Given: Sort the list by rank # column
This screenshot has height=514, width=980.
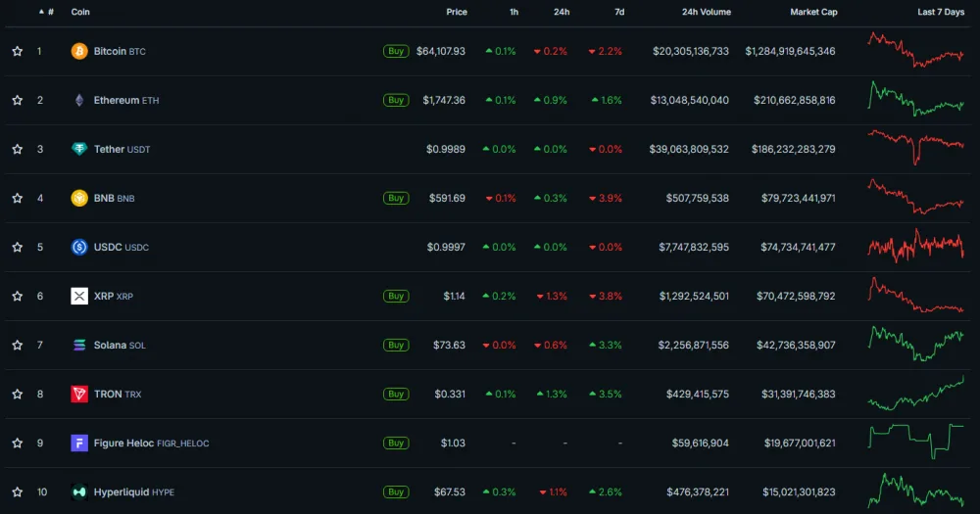Looking at the screenshot, I should point(47,12).
